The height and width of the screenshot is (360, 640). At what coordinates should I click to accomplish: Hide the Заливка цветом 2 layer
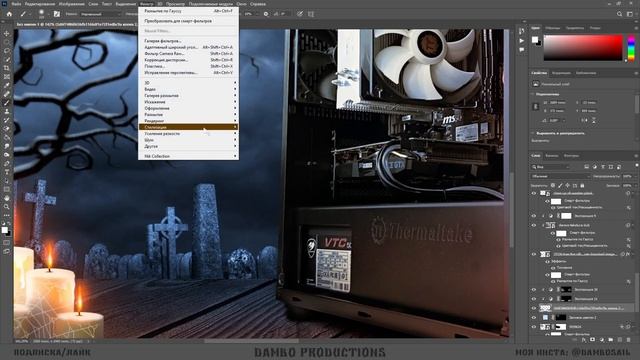(533, 318)
